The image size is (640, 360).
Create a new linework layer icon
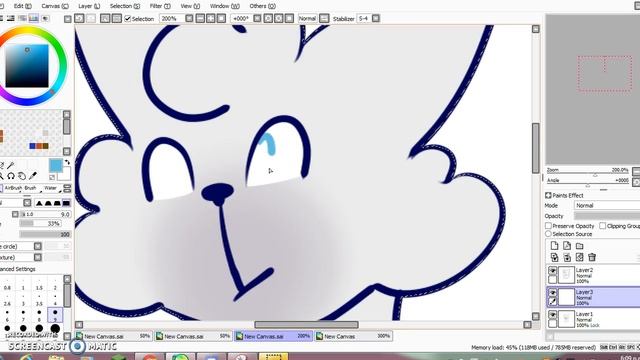point(567,245)
